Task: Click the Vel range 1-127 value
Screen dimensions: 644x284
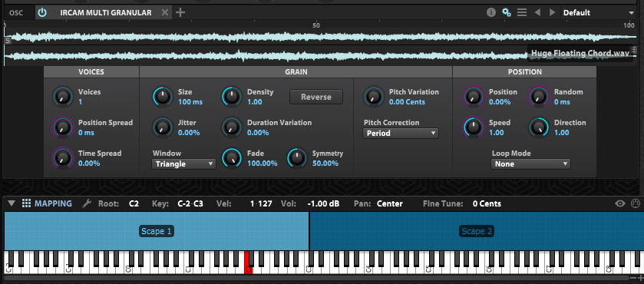Action: tap(261, 203)
